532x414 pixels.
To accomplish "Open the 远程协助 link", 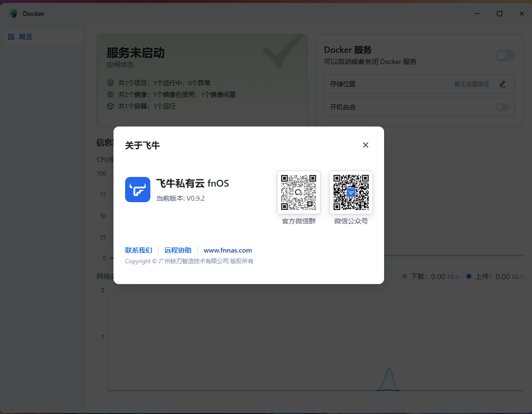I will 178,250.
